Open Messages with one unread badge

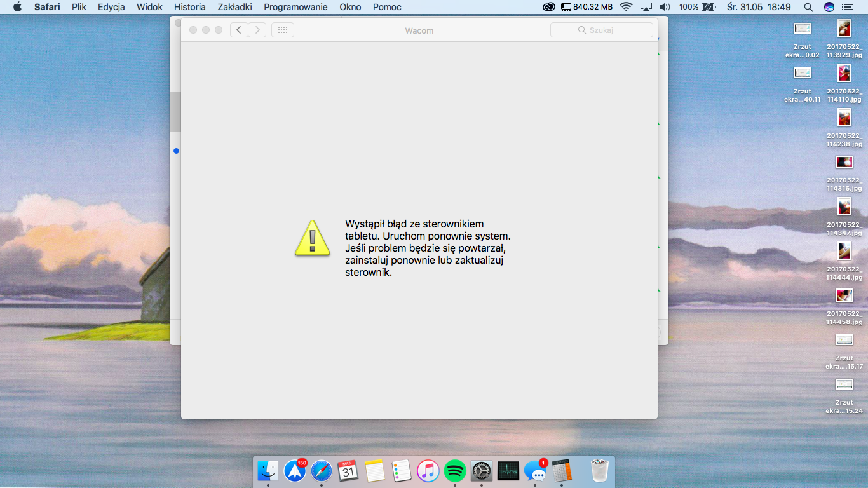(535, 471)
